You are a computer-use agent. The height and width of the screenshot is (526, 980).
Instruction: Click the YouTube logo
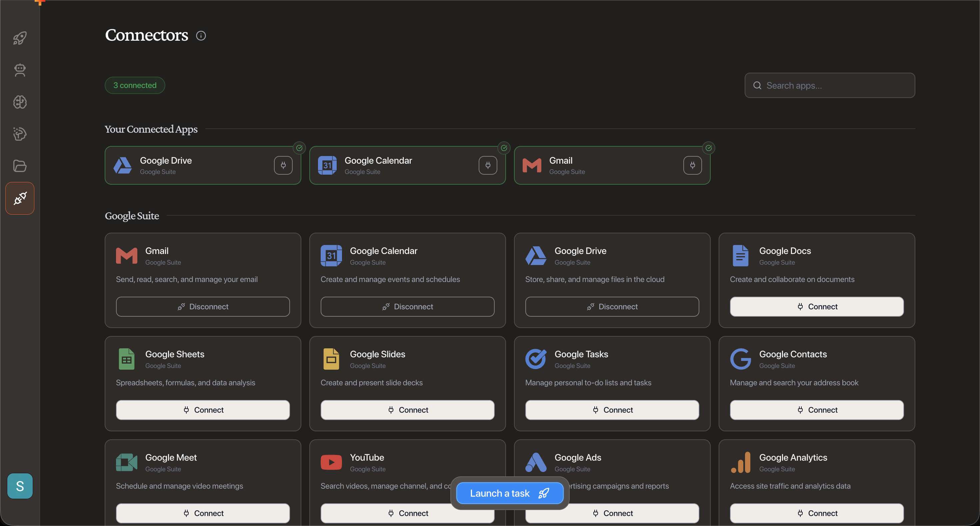[x=331, y=462]
